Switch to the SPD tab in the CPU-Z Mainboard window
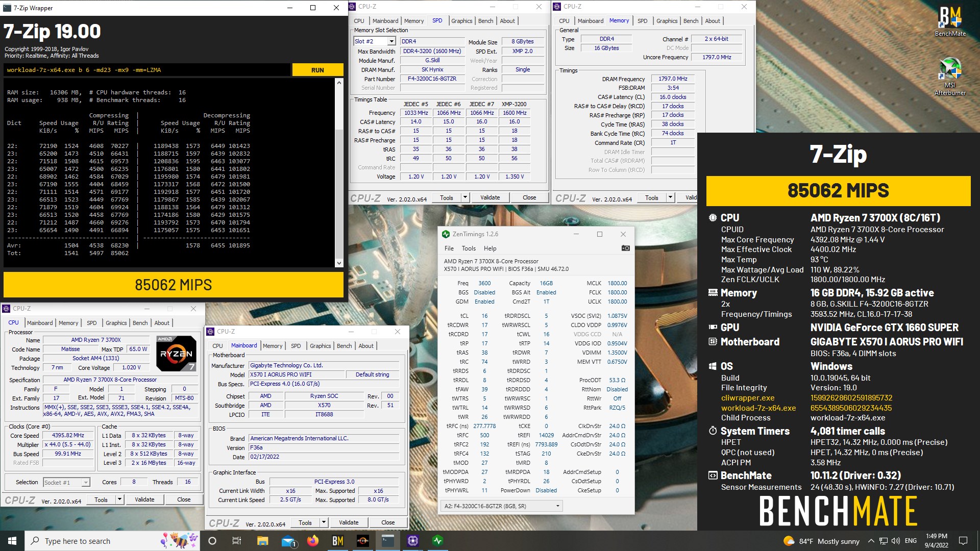Image resolution: width=980 pixels, height=551 pixels. coord(296,346)
